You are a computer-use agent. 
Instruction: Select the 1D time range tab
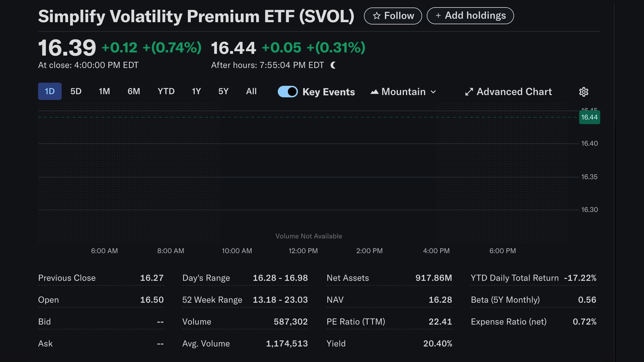point(50,91)
